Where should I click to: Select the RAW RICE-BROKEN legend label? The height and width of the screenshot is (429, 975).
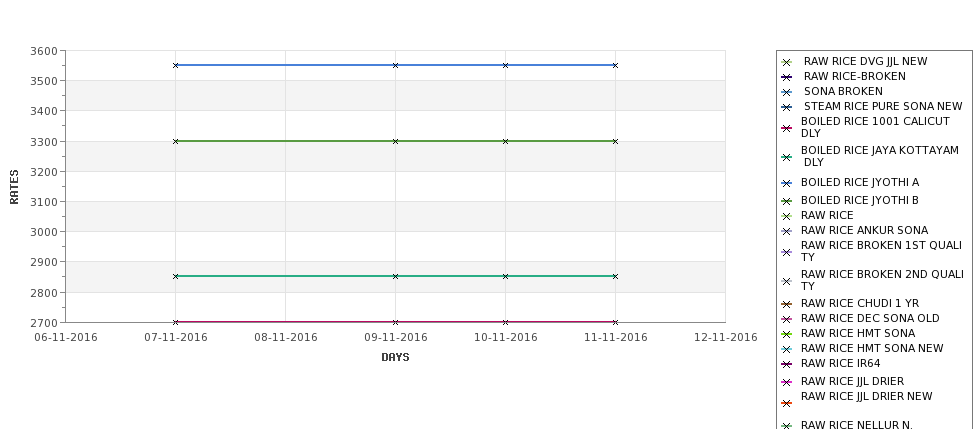[x=854, y=77]
